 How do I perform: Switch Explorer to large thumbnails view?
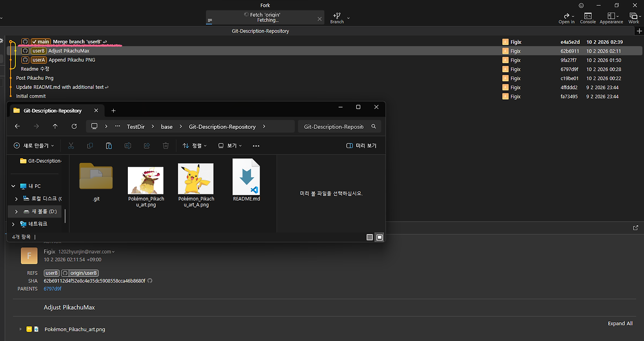(x=379, y=237)
